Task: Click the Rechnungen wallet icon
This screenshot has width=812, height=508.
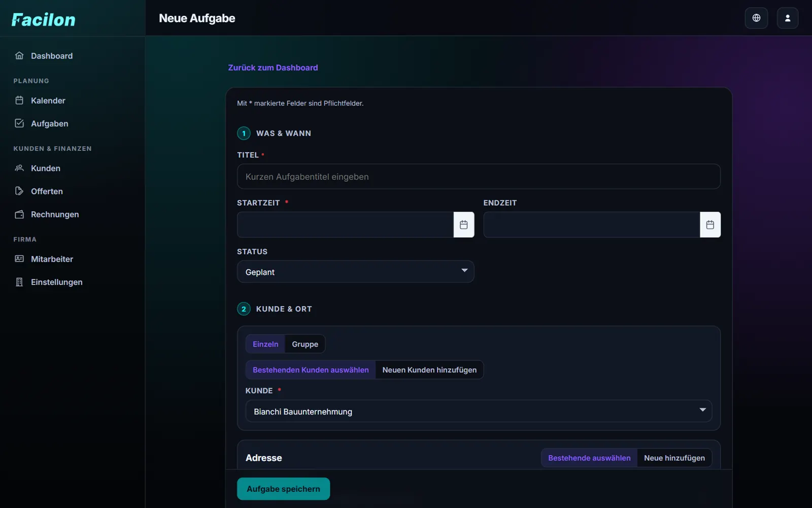Action: [19, 214]
